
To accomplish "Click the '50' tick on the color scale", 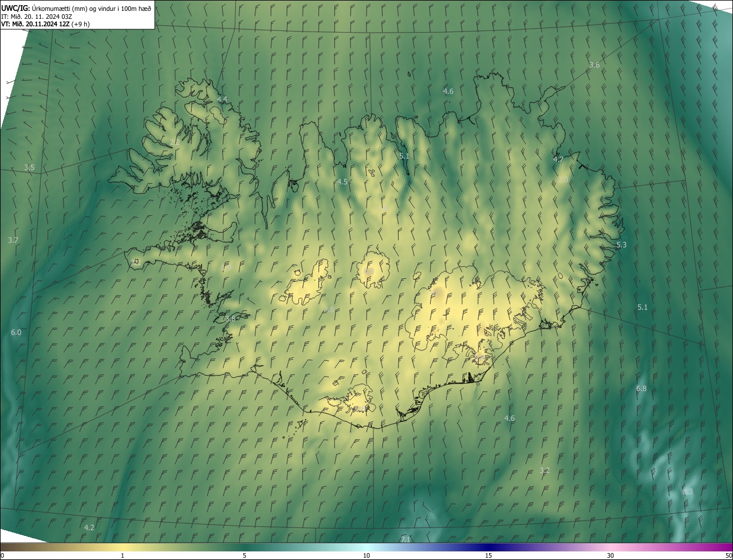I will (x=728, y=555).
